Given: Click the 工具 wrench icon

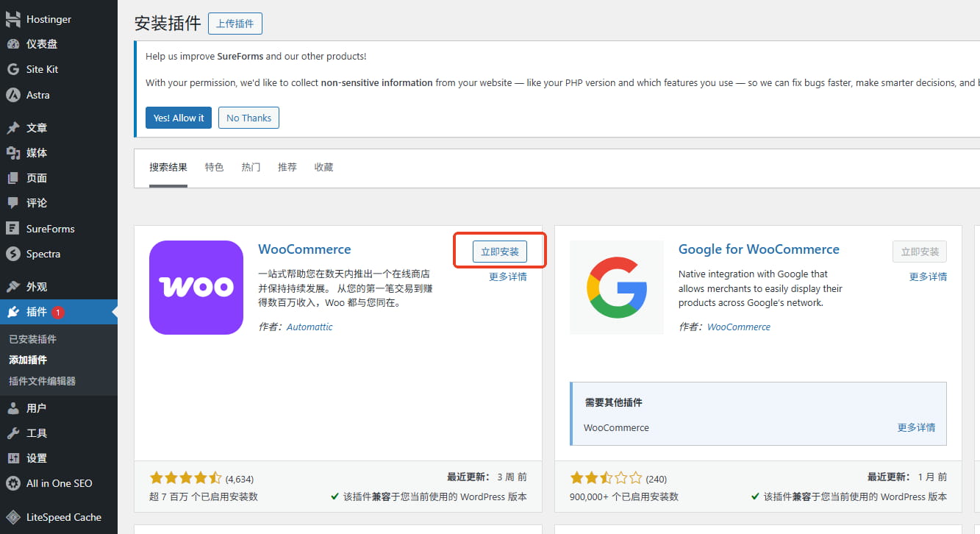Looking at the screenshot, I should 13,433.
